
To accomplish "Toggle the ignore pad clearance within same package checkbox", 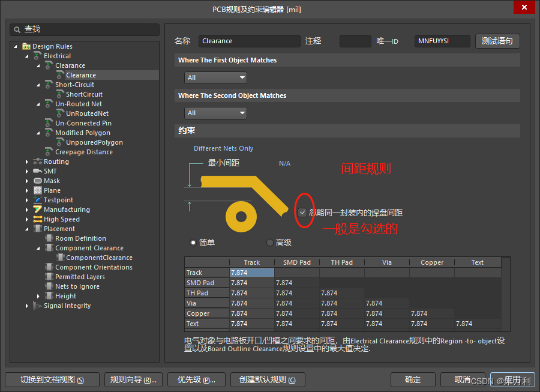I will 302,213.
